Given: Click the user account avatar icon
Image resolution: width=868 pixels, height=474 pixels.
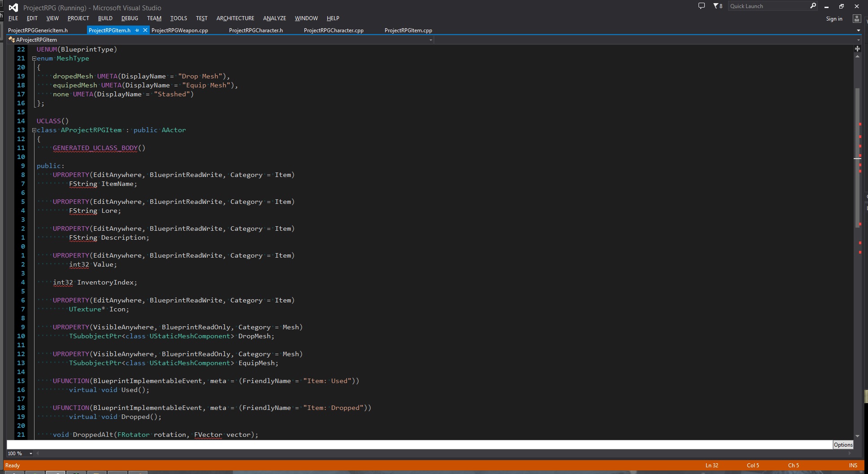Looking at the screenshot, I should pyautogui.click(x=856, y=18).
